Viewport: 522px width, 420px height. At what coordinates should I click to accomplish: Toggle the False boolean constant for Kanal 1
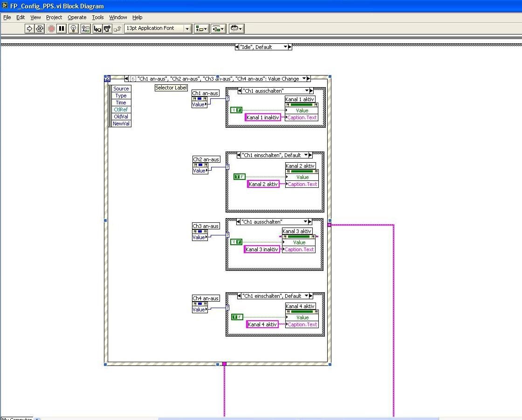tap(236, 110)
